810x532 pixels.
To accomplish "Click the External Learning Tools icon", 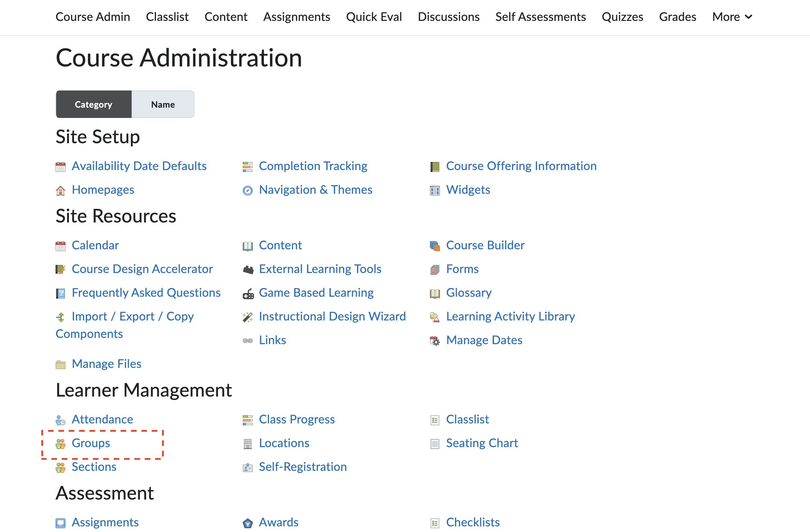I will [x=248, y=270].
